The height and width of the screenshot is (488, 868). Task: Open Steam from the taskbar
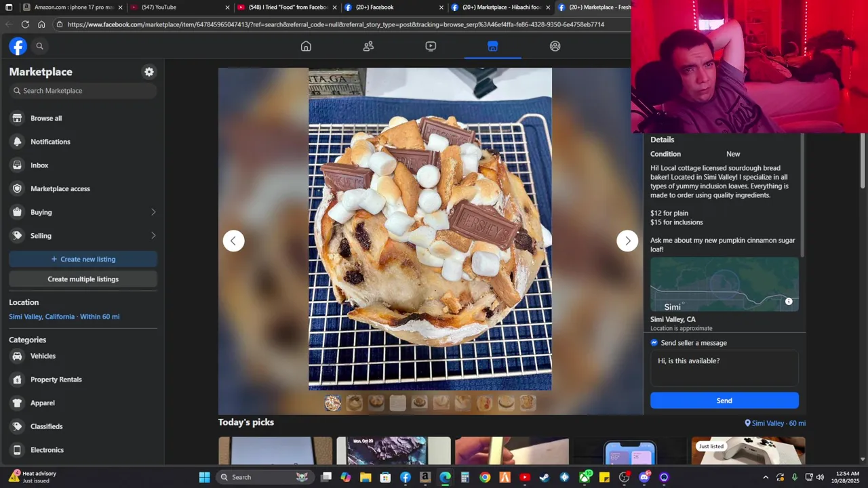click(544, 477)
